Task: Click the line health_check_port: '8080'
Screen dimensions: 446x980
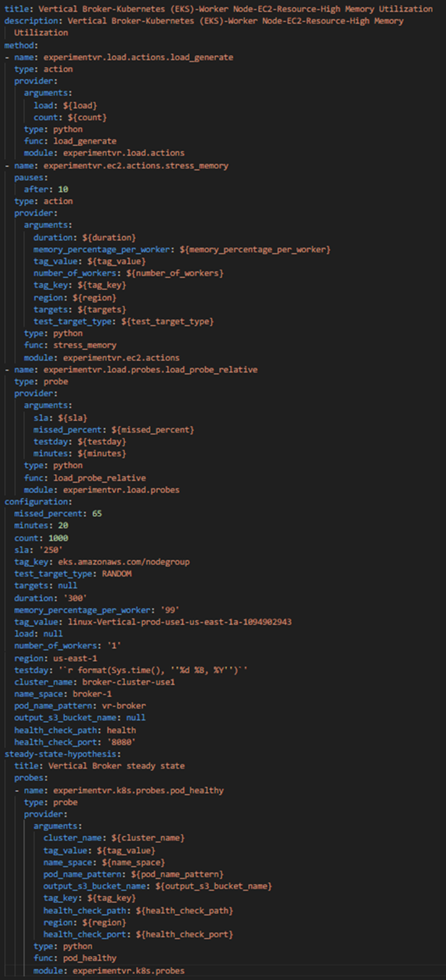Action: [75, 741]
